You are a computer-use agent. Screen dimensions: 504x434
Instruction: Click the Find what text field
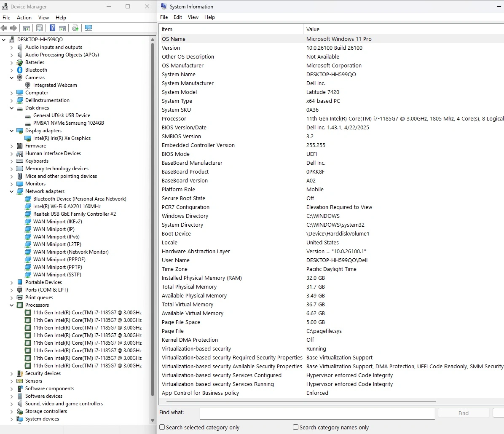pyautogui.click(x=317, y=413)
